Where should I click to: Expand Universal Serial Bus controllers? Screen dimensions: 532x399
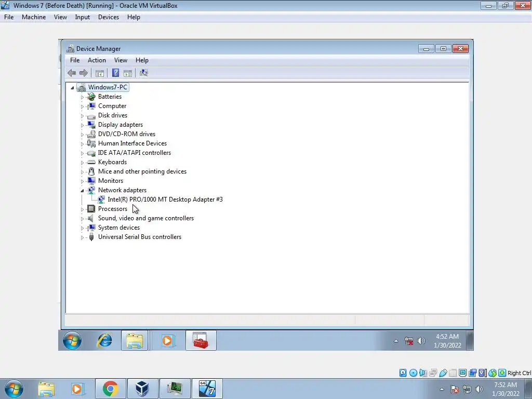tap(82, 237)
